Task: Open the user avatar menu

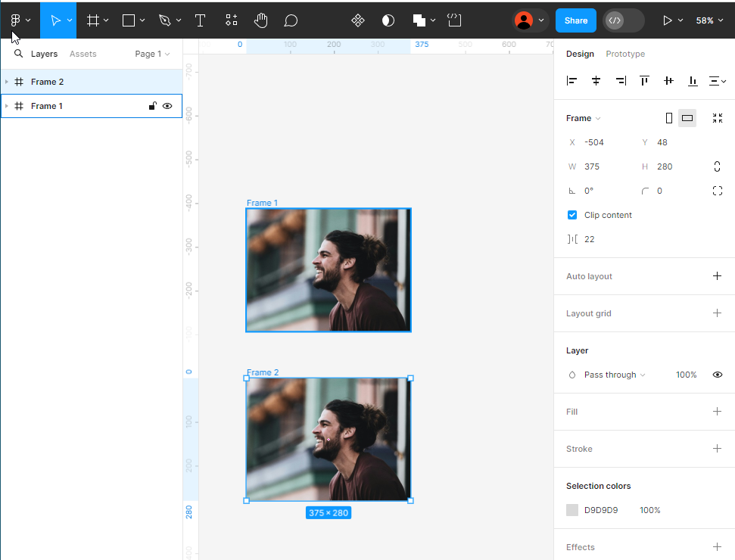Action: (530, 20)
